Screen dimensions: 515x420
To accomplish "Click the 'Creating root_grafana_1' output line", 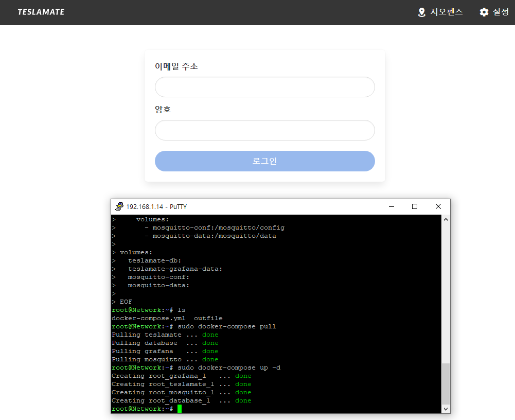I will [181, 376].
